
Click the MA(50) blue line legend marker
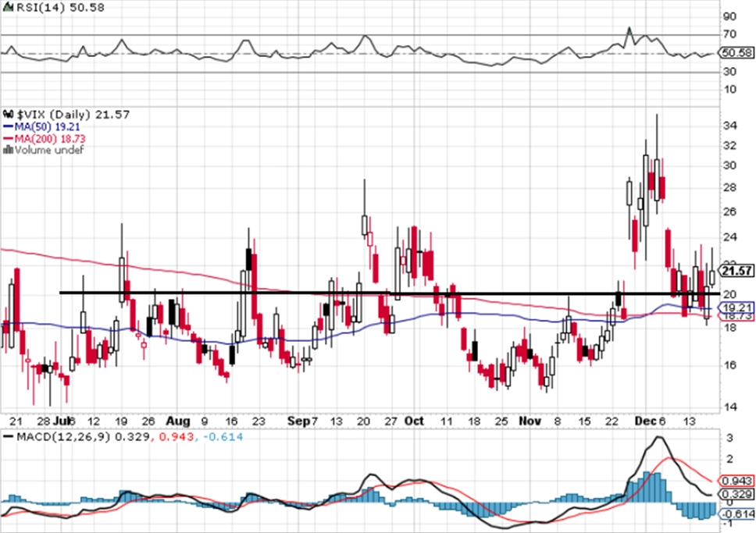coord(8,126)
